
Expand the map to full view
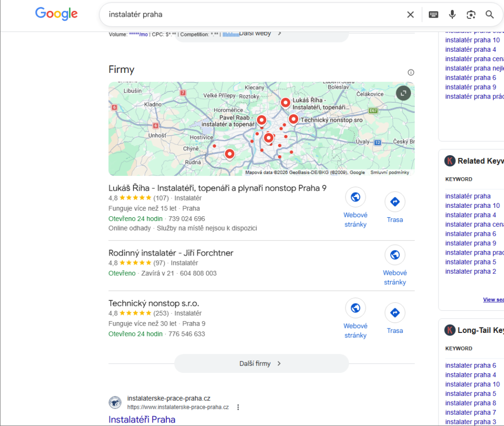click(403, 93)
